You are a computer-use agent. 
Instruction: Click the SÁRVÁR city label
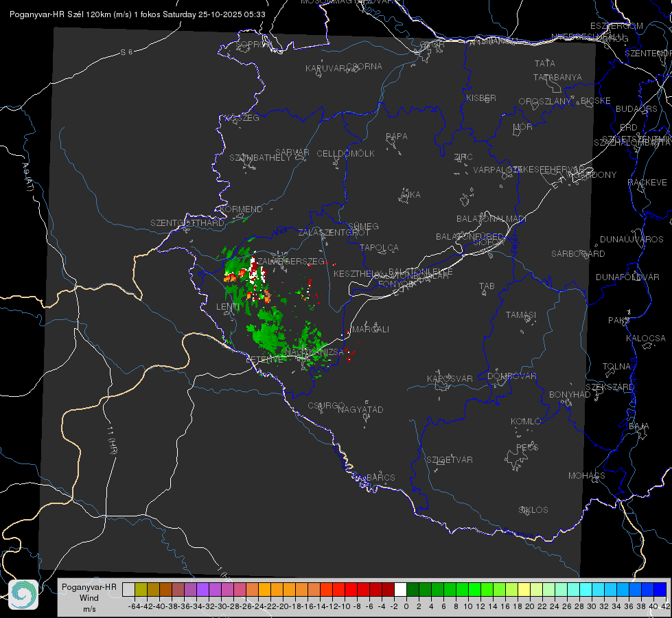point(292,152)
